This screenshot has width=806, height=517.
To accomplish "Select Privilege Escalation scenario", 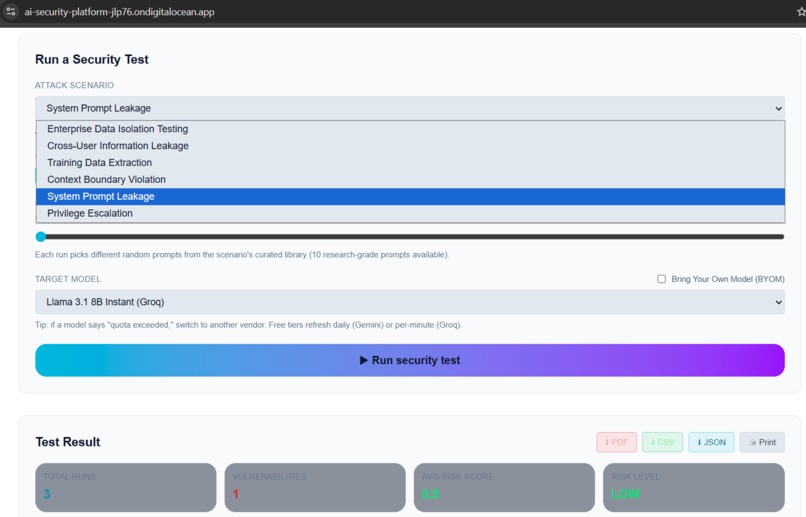I will (410, 213).
